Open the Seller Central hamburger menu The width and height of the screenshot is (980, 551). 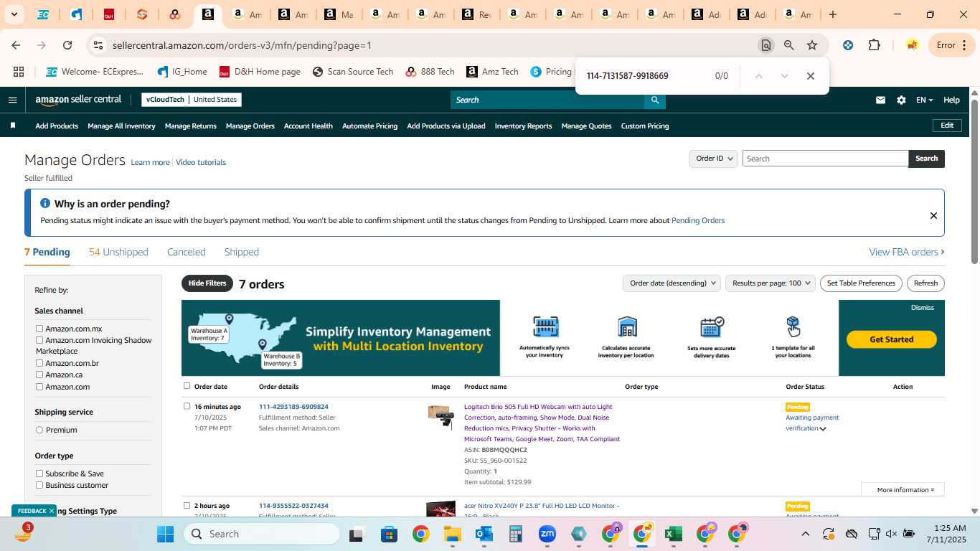click(x=12, y=100)
